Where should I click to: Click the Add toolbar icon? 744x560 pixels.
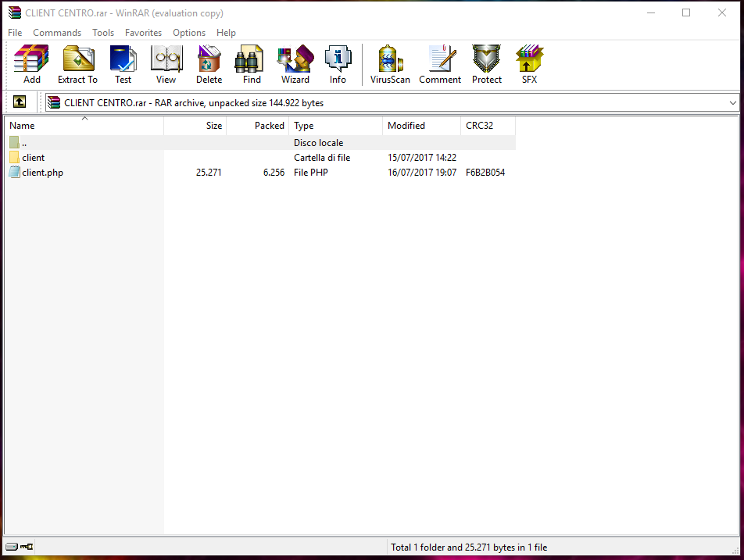(31, 65)
